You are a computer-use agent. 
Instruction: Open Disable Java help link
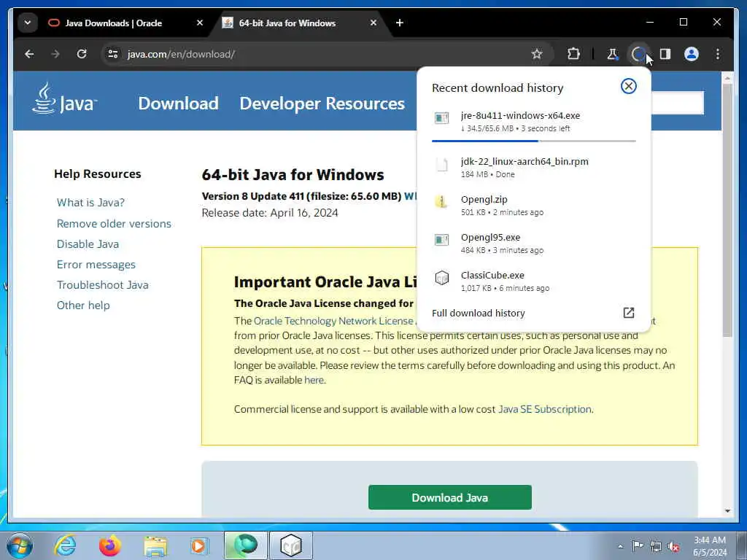[x=88, y=244]
